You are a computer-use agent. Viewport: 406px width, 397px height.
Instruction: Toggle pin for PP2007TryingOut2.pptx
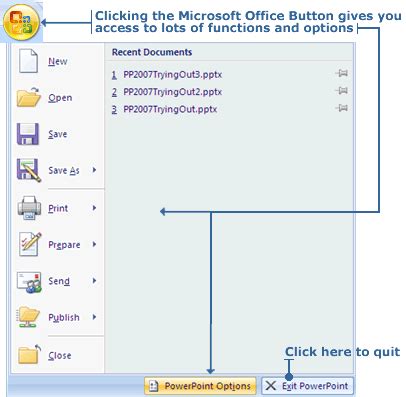pos(342,90)
